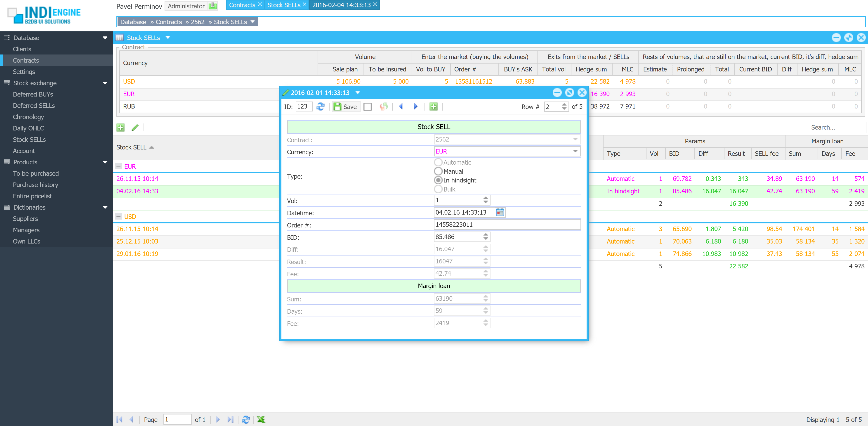Increase the BID value with spinner
The height and width of the screenshot is (426, 868).
click(486, 235)
